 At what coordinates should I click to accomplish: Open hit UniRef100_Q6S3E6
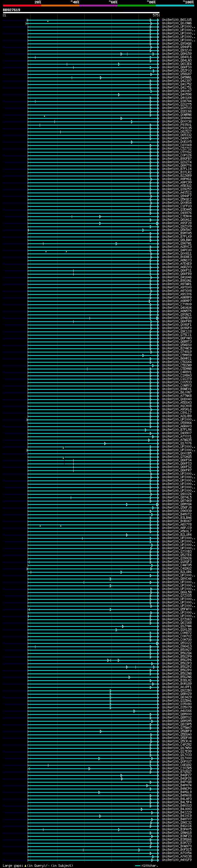coord(177,64)
